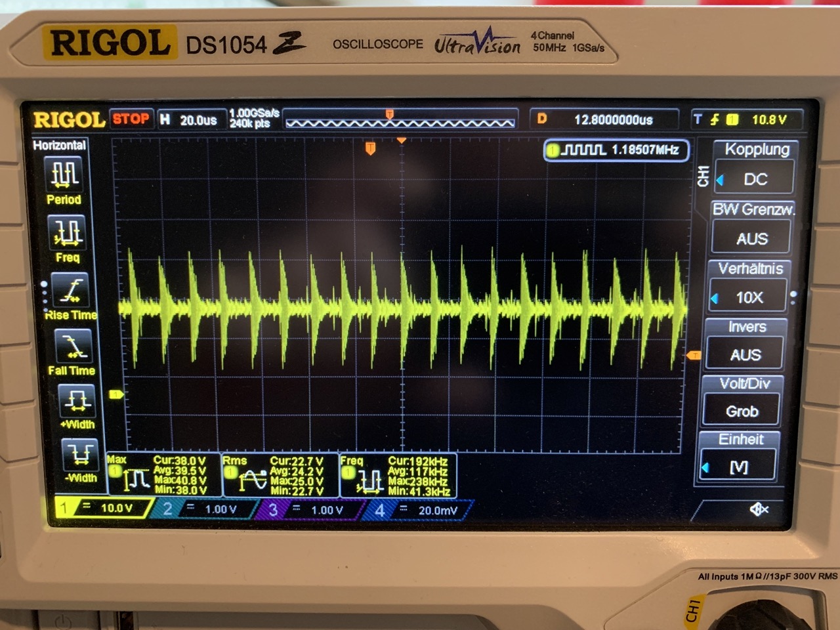The width and height of the screenshot is (840, 630).
Task: Click the orange trigger level marker at right edge
Action: [693, 356]
